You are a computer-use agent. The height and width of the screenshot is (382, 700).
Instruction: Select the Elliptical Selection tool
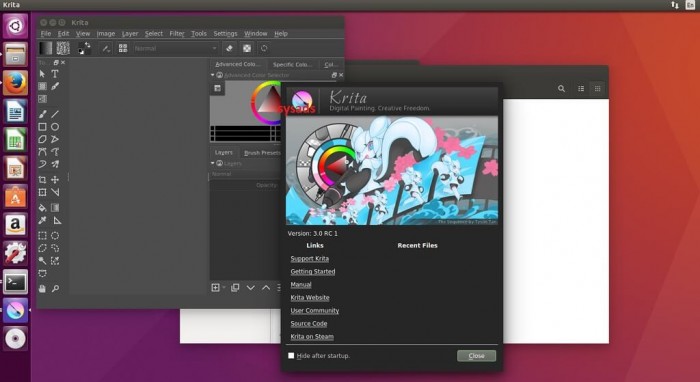[55, 235]
